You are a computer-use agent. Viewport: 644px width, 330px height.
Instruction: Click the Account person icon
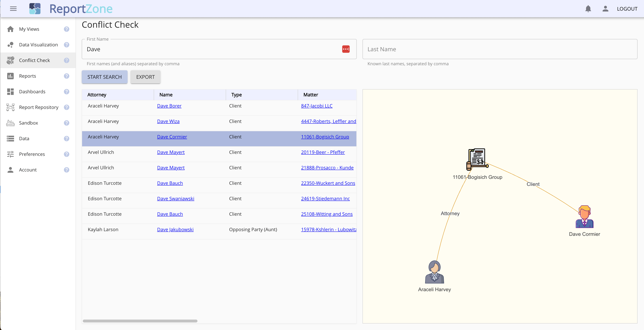pos(10,170)
